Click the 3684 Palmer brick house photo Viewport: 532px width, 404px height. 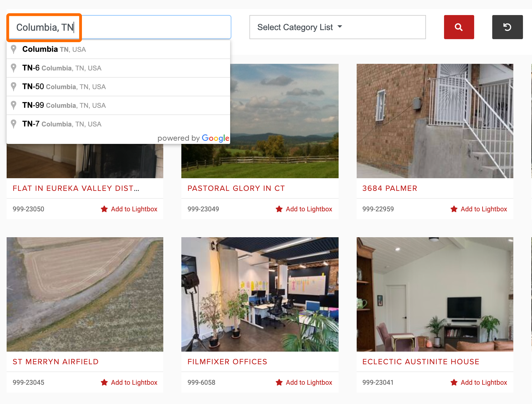pos(435,121)
